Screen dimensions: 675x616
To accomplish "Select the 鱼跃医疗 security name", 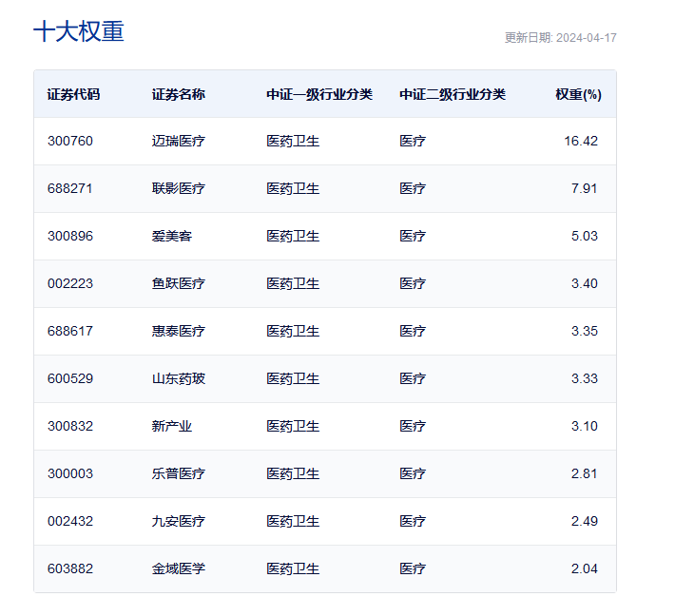I will point(178,283).
